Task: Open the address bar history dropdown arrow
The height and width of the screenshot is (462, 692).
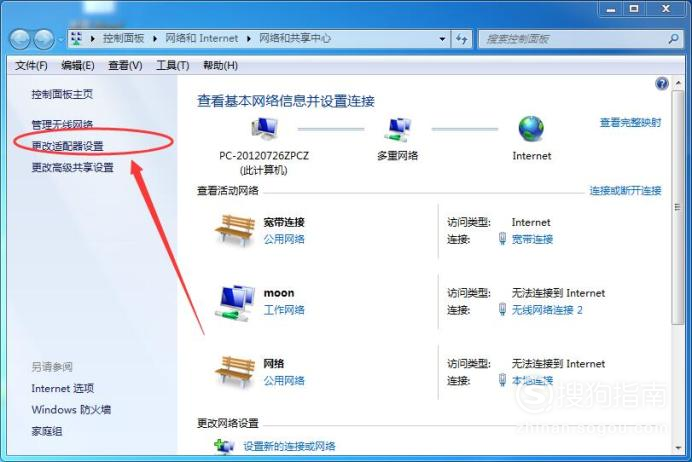Action: click(x=442, y=39)
